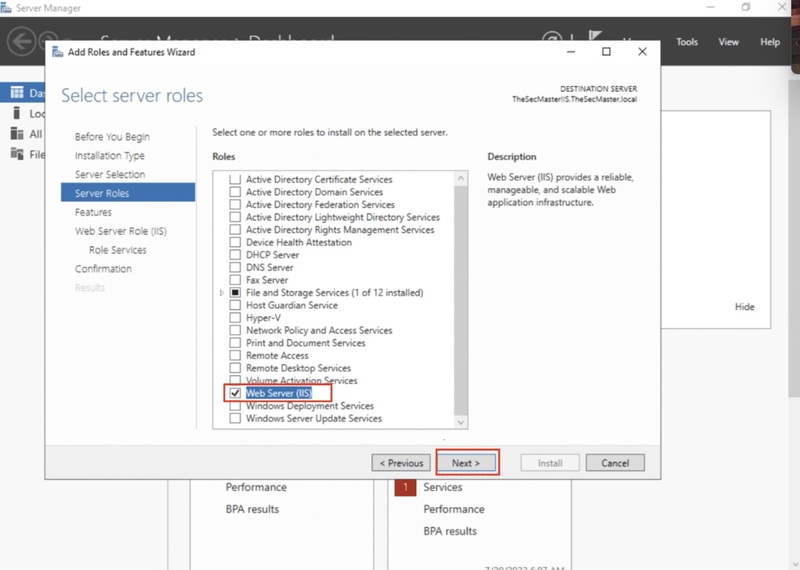Click the Server Manager title bar app icon
800x570 pixels.
click(6, 8)
